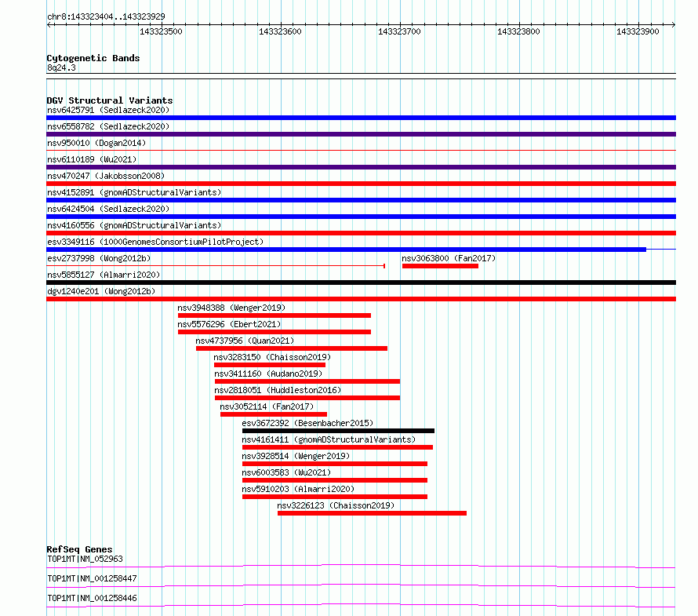Click the 143323600 ruler position
The width and height of the screenshot is (698, 616).
[281, 31]
